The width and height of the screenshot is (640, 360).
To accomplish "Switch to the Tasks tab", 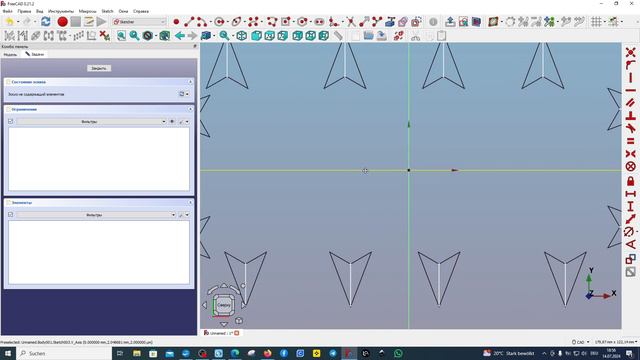I will pos(35,54).
